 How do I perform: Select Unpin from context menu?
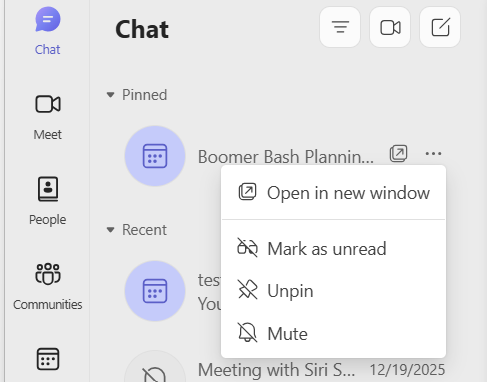pos(333,291)
